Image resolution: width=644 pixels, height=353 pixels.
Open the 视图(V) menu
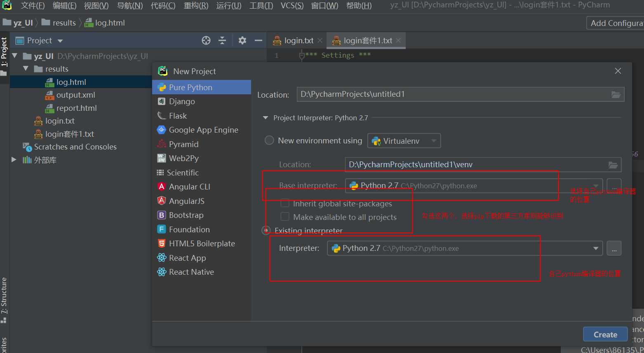point(96,6)
